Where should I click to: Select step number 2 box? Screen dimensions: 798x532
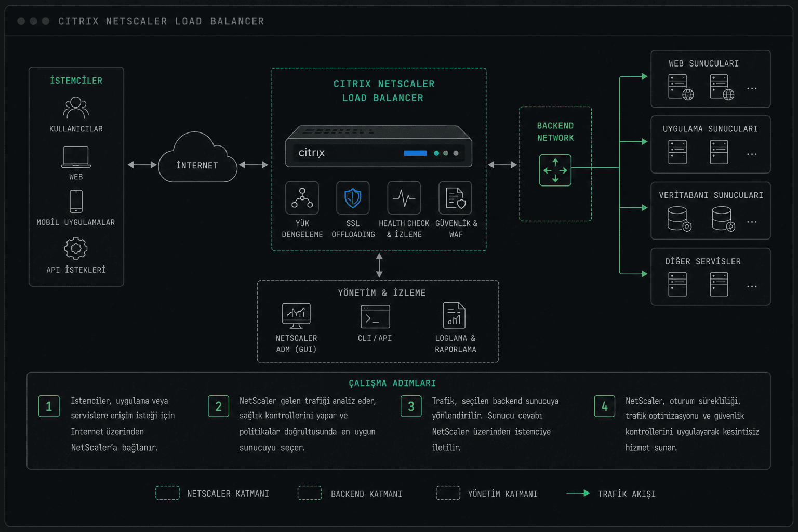pyautogui.click(x=218, y=406)
